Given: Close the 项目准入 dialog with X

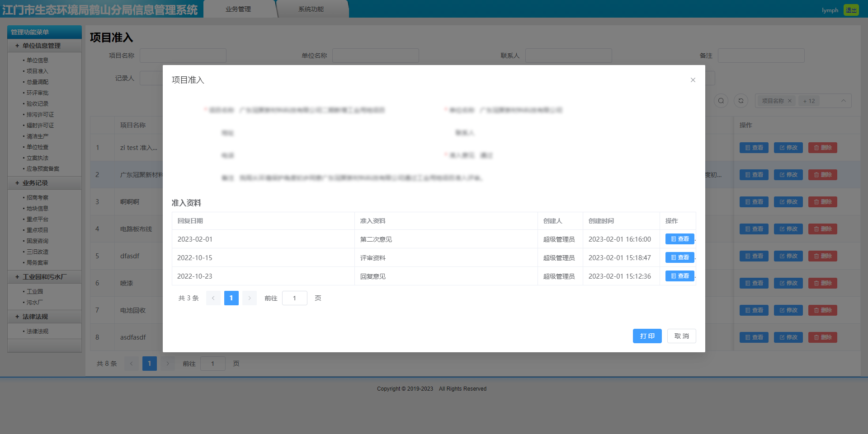Looking at the screenshot, I should [x=693, y=80].
